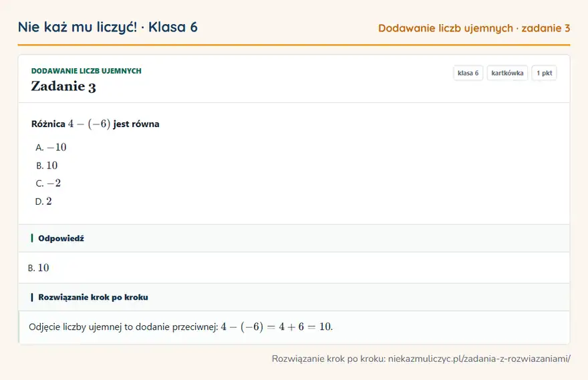Click the 'Zadanie 3' heading
This screenshot has height=380, width=588.
[63, 86]
